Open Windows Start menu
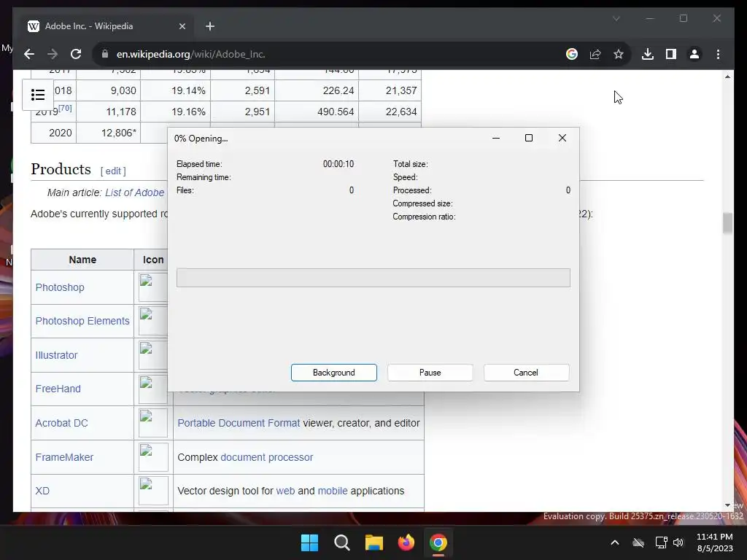747x560 pixels. pos(309,542)
